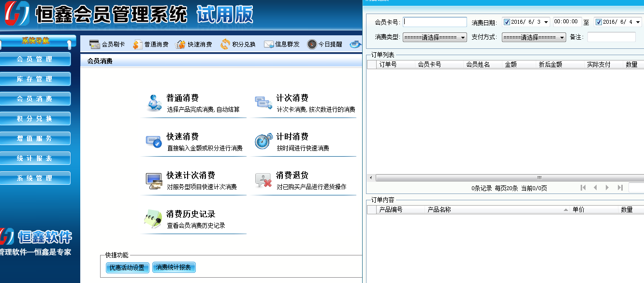Toggle the start date 2016/6/3 checkbox
The image size is (644, 283).
click(507, 22)
